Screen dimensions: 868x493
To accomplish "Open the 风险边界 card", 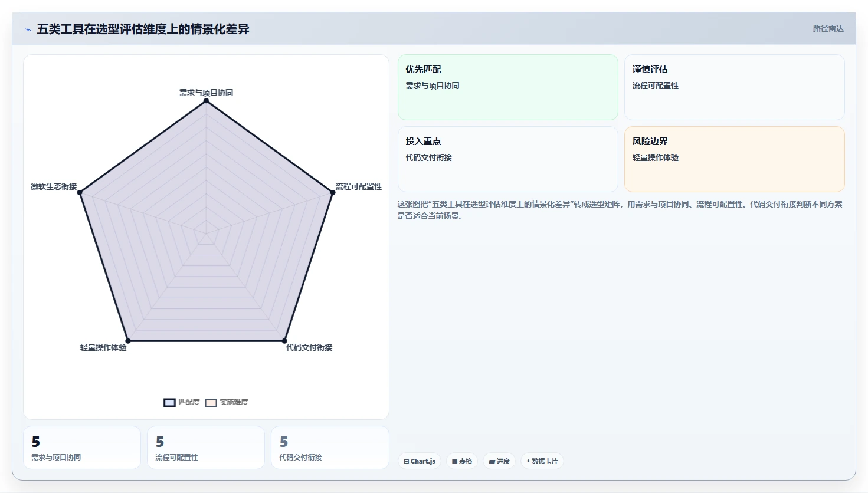I will pos(735,159).
